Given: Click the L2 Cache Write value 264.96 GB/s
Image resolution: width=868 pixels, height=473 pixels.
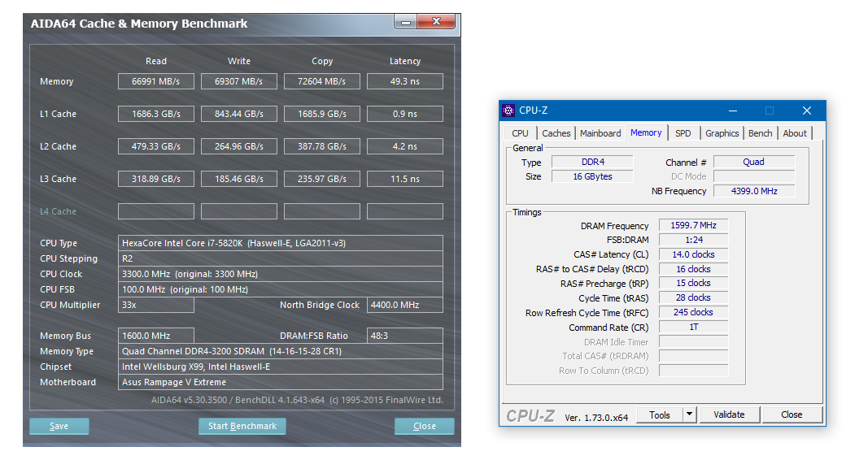Looking at the screenshot, I should coord(239,146).
